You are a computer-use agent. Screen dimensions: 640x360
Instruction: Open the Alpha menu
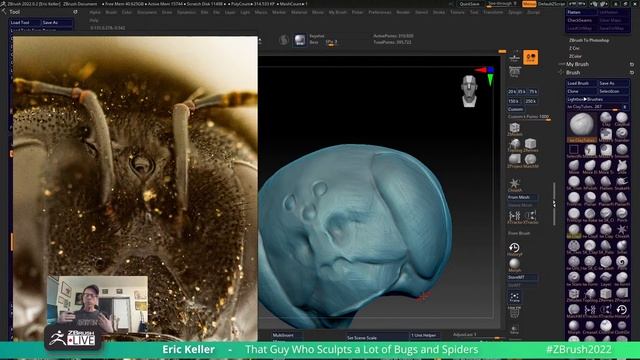point(95,12)
